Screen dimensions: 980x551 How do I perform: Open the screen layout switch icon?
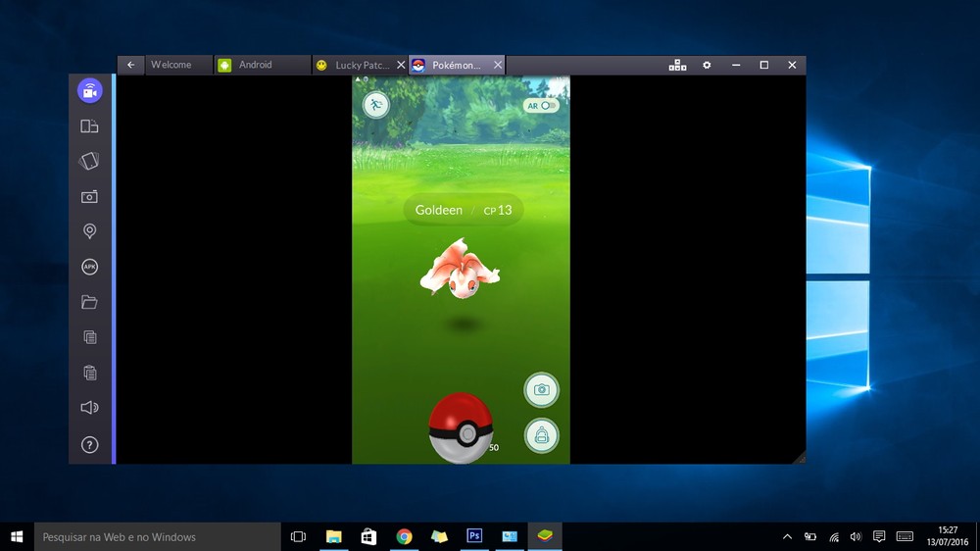[x=89, y=126]
